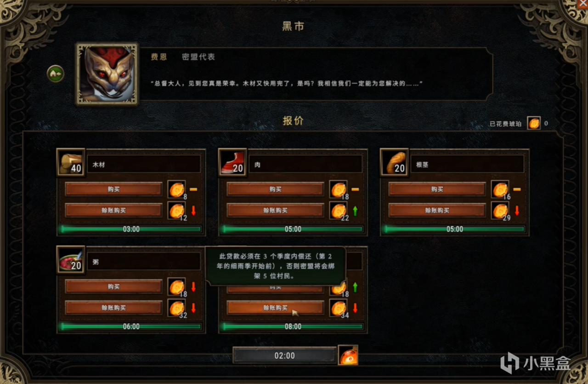This screenshot has width=588, height=384.
Task: Click the 赊账购买 button under the tooltip
Action: 275,308
